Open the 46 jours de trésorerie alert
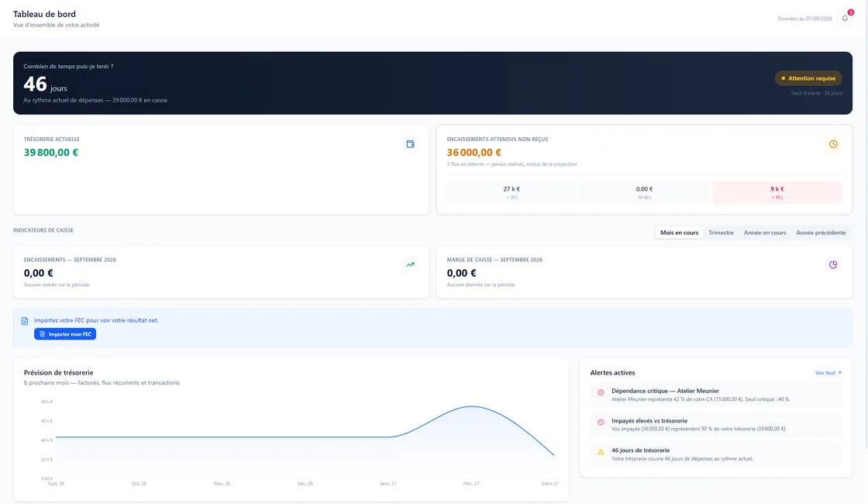Viewport: 868px width, 504px height. point(716,454)
